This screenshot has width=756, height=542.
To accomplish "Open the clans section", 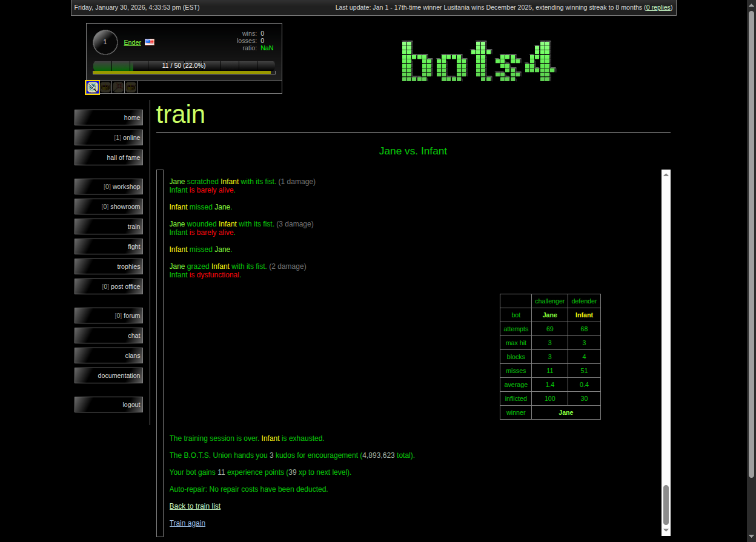I will [109, 355].
